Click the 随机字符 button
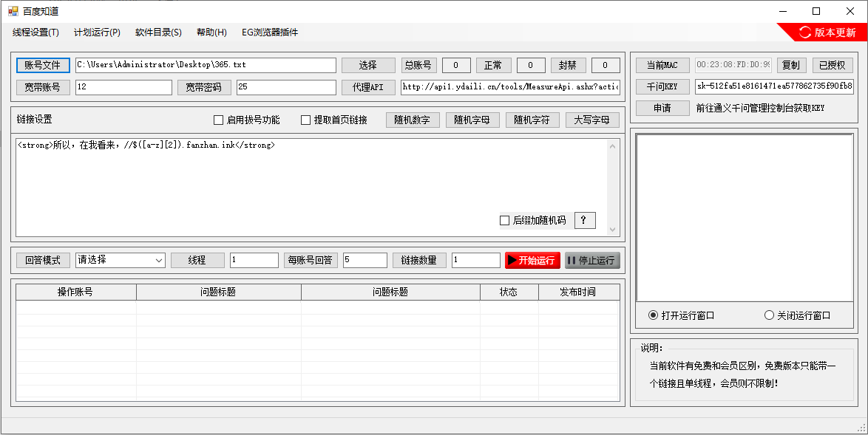Viewport: 868px width, 435px height. (x=532, y=120)
